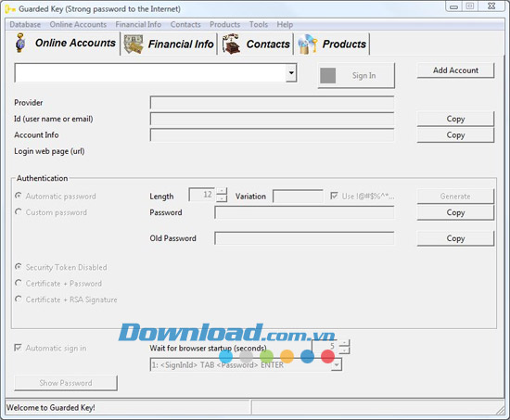Image resolution: width=510 pixels, height=420 pixels.
Task: Decrease the password Length value
Action: tap(222, 198)
